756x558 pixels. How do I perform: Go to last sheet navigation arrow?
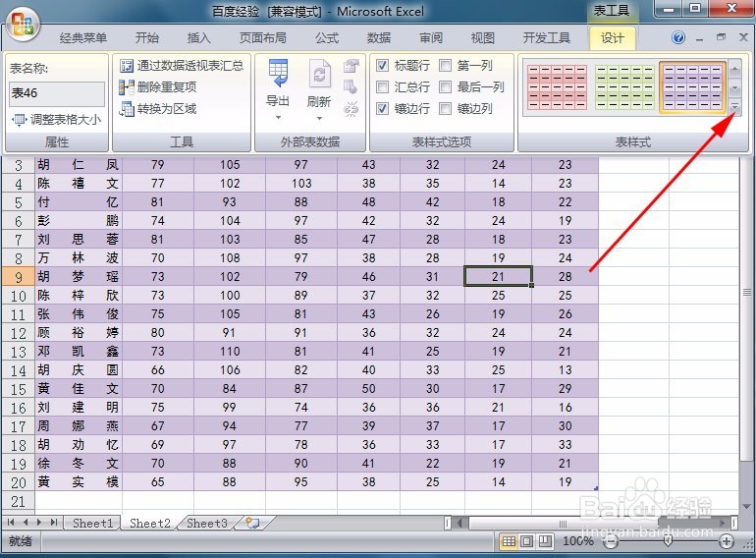(x=54, y=523)
